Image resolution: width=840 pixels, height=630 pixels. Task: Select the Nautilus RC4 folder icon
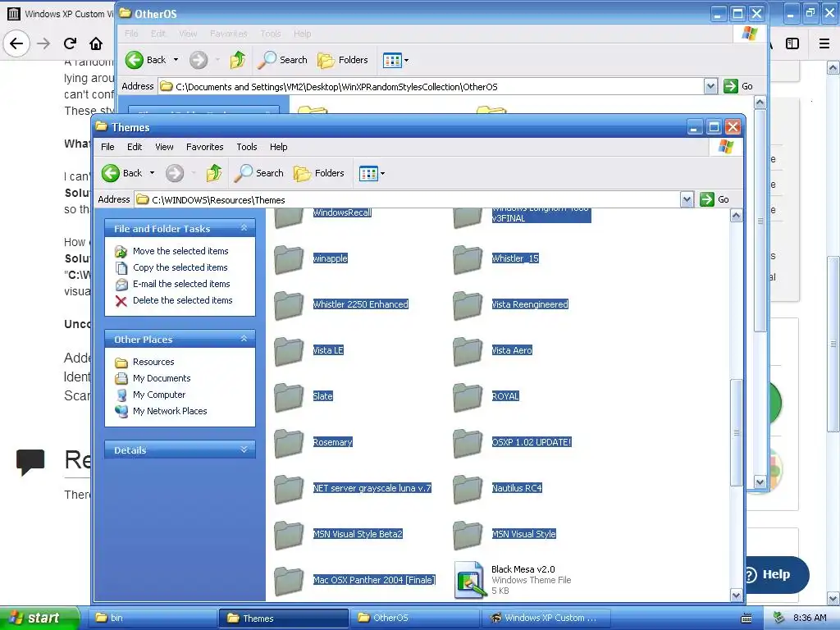pos(468,490)
